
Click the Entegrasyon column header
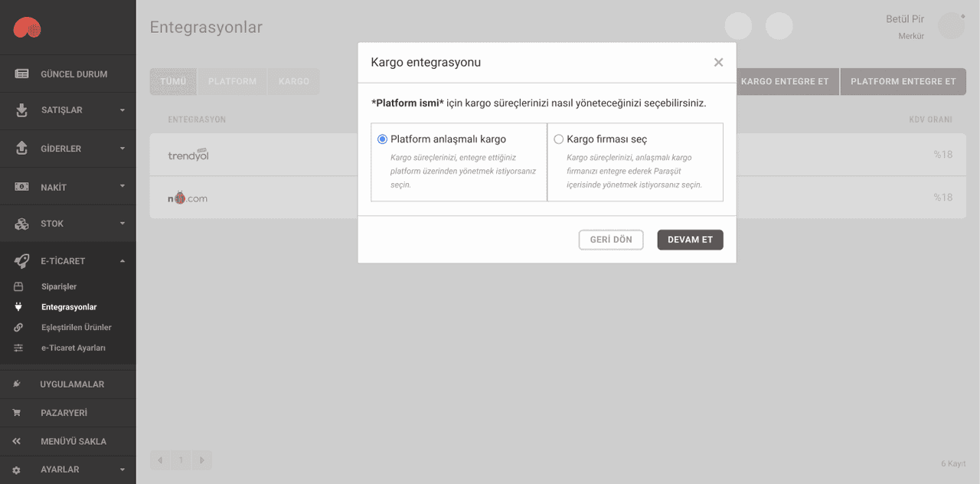(197, 119)
